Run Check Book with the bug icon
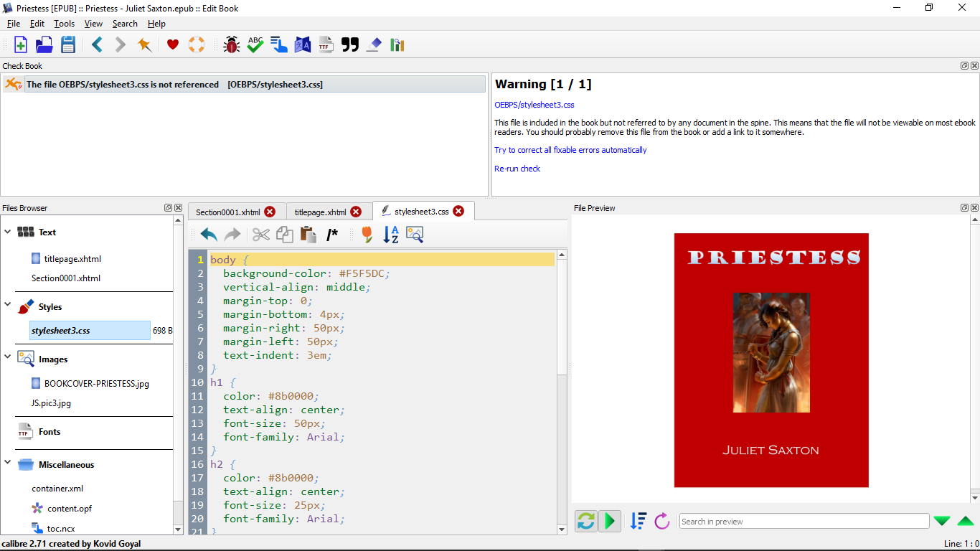980x551 pixels. (x=231, y=44)
